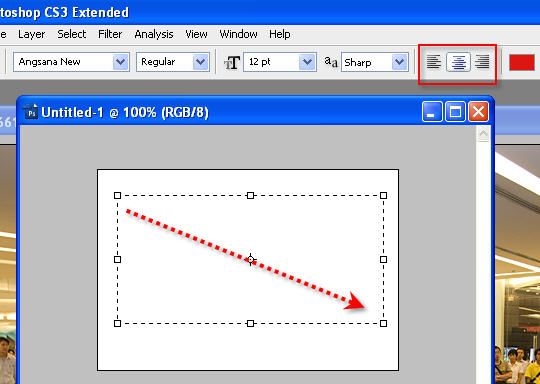
Task: Click the Ps document icon in title bar
Action: 31,112
